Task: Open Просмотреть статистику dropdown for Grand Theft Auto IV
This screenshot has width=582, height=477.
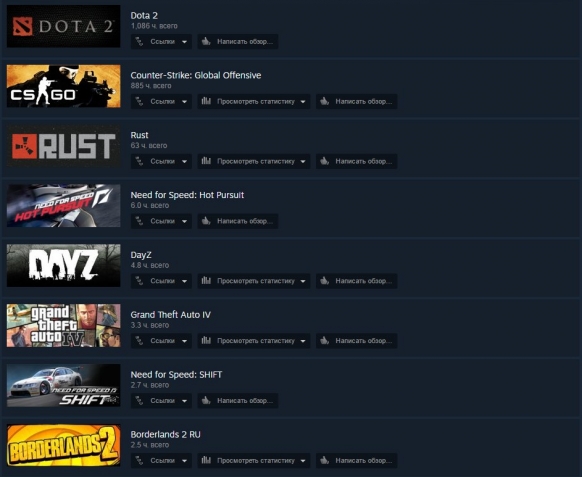Action: [x=254, y=341]
